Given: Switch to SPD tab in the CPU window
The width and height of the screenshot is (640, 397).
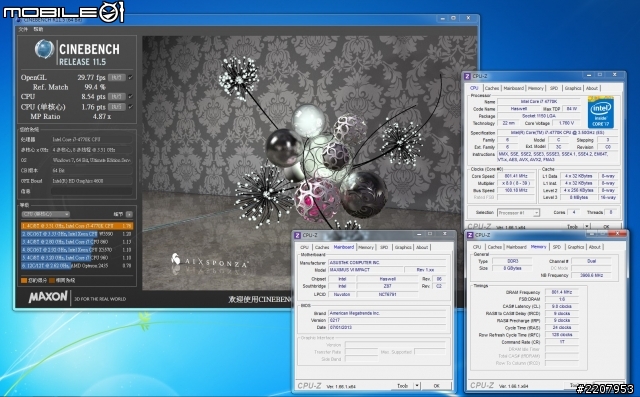Looking at the screenshot, I should click(x=554, y=88).
